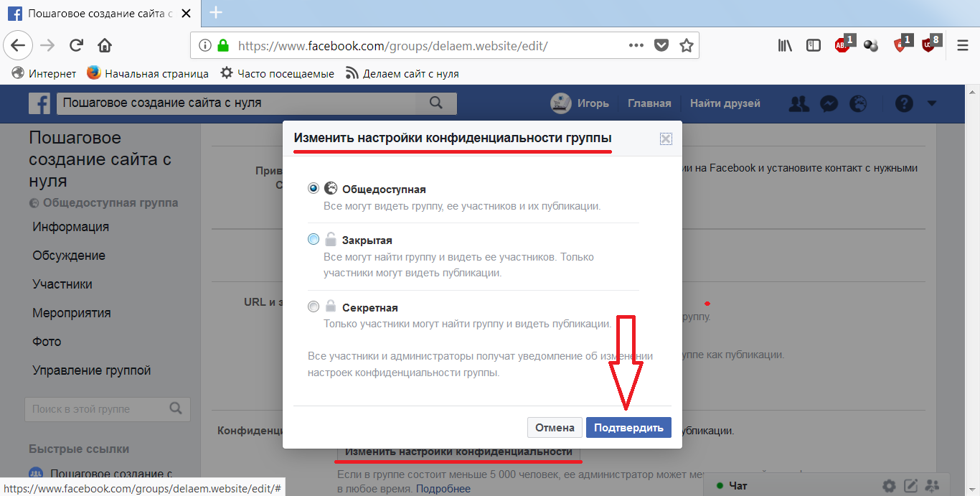Open Игорь profile link
This screenshot has height=496, width=980.
pyautogui.click(x=580, y=103)
